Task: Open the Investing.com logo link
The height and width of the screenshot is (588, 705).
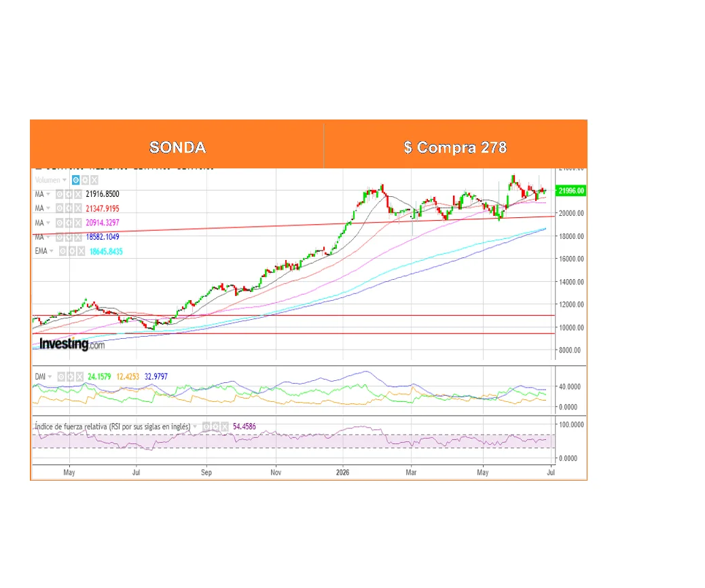Action: [72, 344]
